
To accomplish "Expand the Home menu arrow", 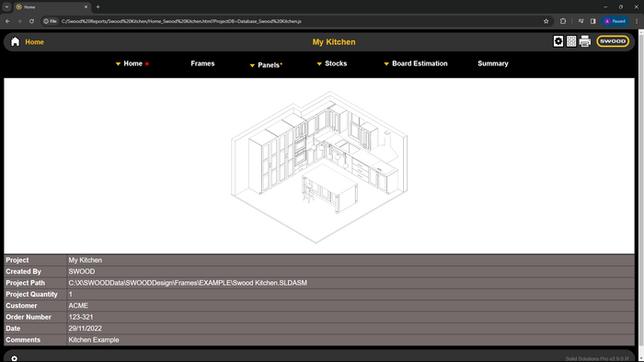I will (119, 64).
